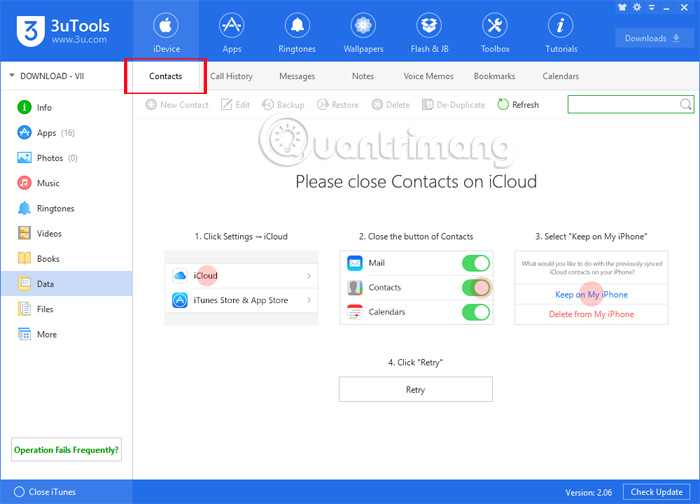Viewport: 700px width, 504px height.
Task: Switch to the Calendars tab
Action: [x=560, y=76]
